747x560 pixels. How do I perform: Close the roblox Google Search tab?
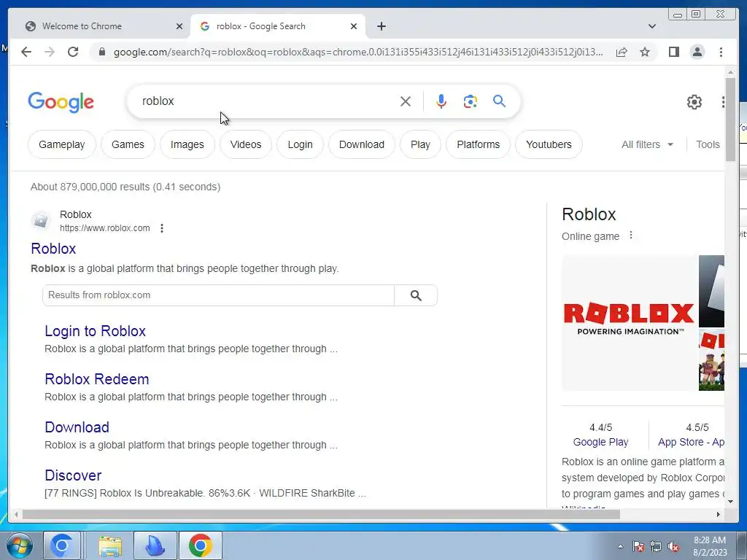point(354,26)
